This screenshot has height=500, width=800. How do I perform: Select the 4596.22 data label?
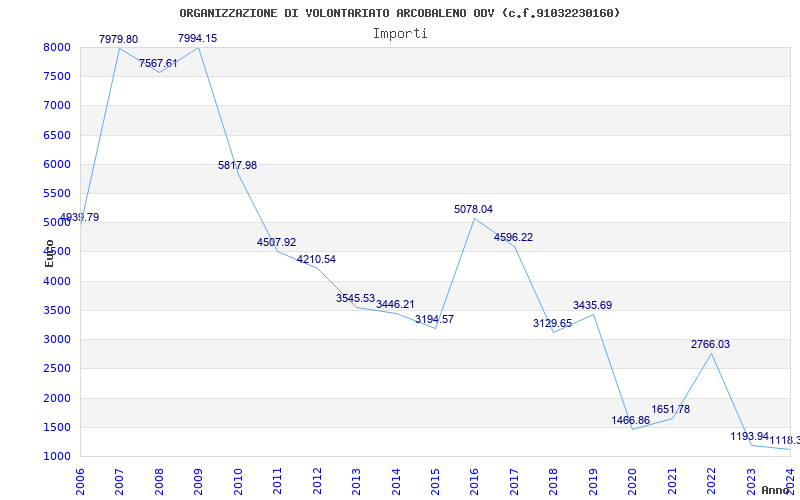coord(513,237)
